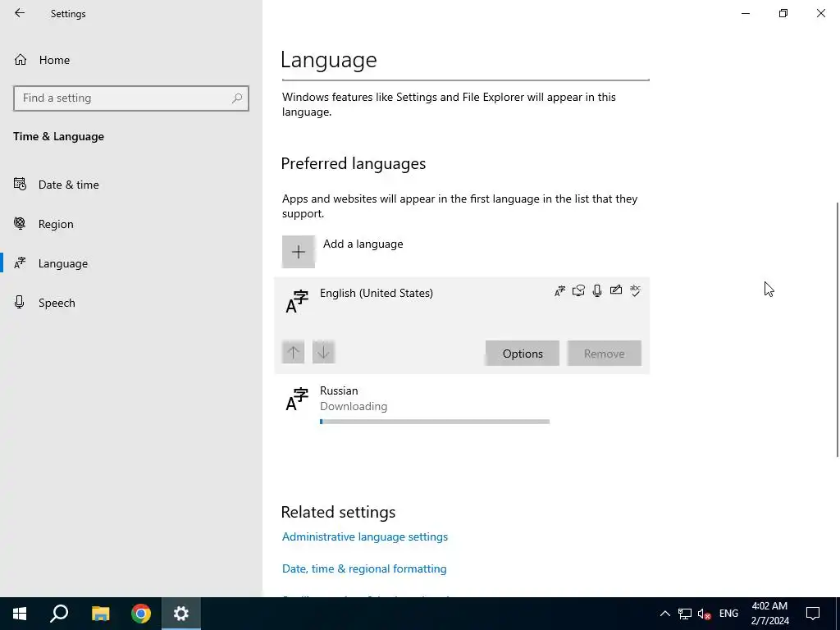Screen dimensions: 840x630
Task: Move English language up with arrow
Action: 293,352
